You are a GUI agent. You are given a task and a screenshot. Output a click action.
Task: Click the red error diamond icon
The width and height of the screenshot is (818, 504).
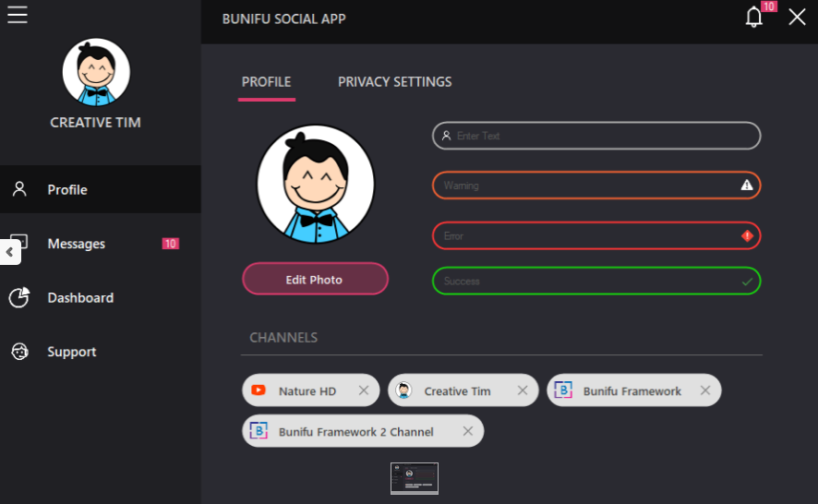pyautogui.click(x=747, y=235)
